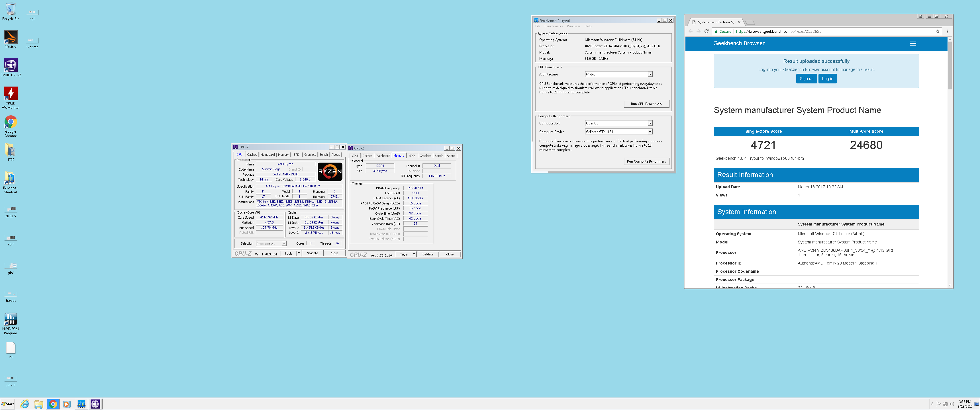Open the Bench tab in CPU-Z Memory window
Screen dimensions: 980x410
[x=439, y=155]
